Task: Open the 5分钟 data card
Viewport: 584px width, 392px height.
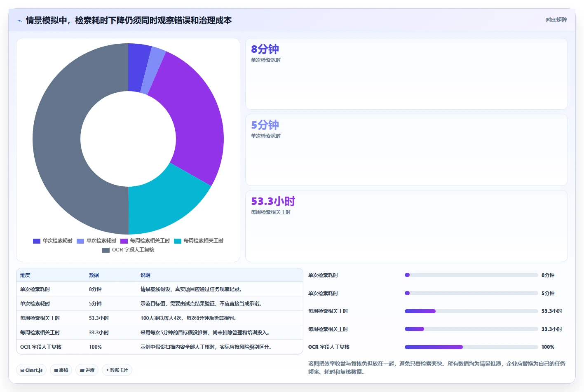Action: (x=406, y=150)
